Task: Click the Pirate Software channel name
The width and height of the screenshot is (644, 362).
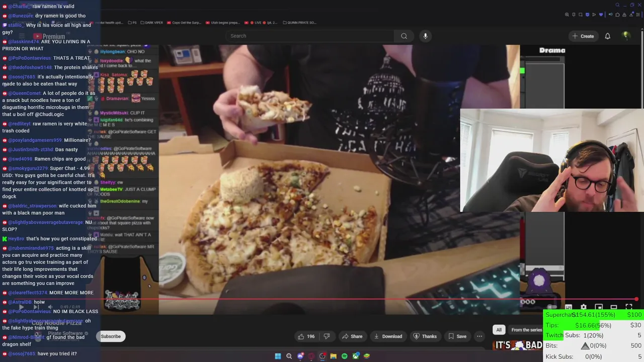Action: point(65,333)
